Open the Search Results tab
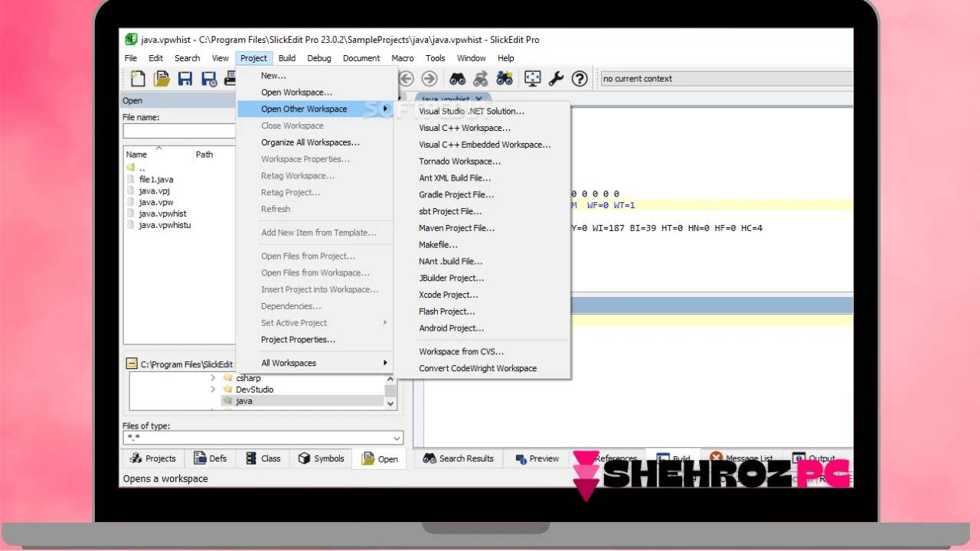The image size is (980, 551). coord(458,458)
